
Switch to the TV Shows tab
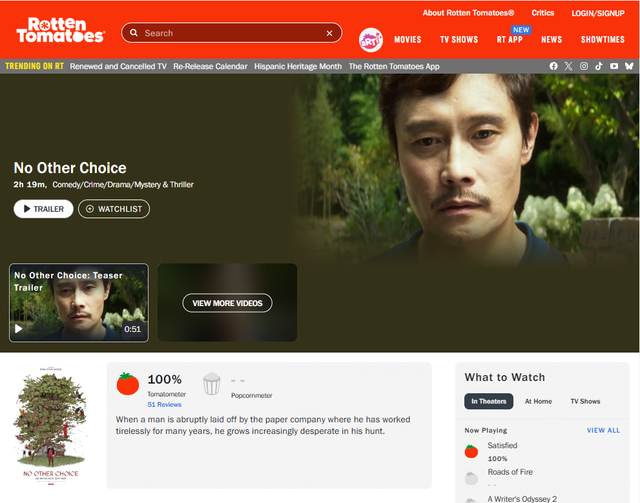point(585,401)
